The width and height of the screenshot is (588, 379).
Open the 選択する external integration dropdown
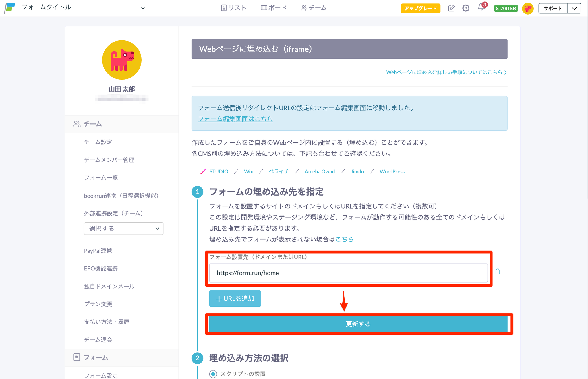pos(123,229)
